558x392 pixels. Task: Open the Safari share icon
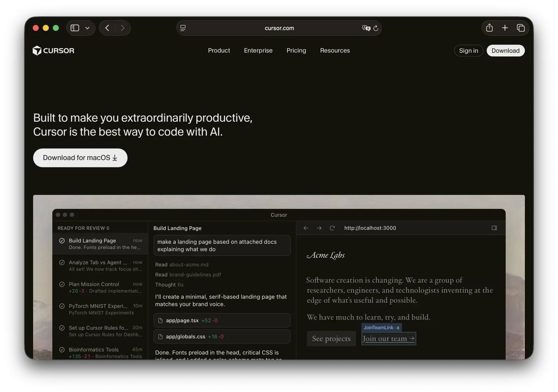click(x=489, y=28)
